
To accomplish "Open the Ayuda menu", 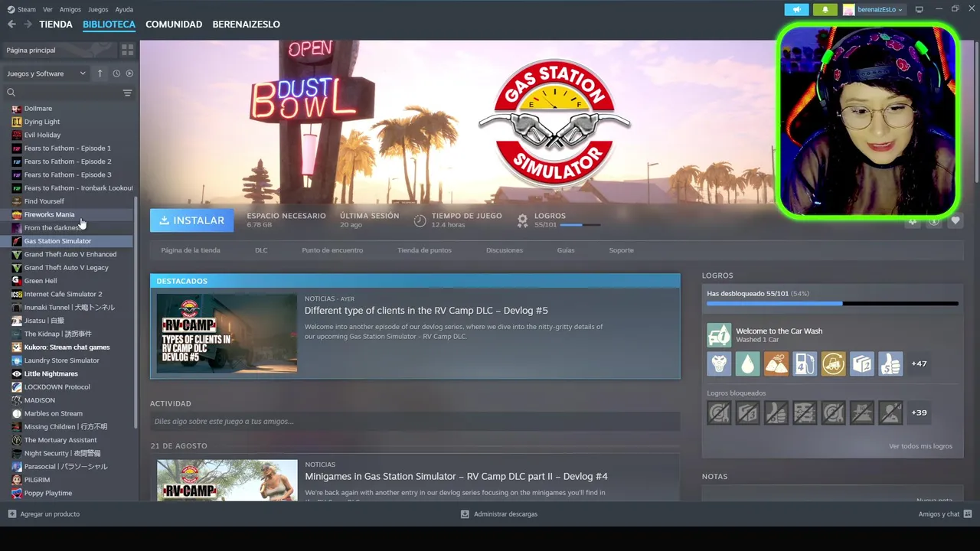I will tap(124, 9).
